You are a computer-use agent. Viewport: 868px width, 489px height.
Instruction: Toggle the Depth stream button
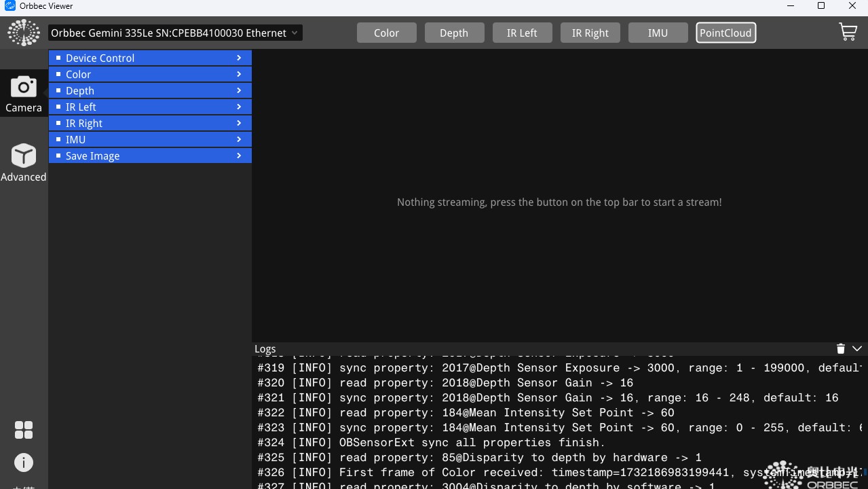click(x=454, y=33)
